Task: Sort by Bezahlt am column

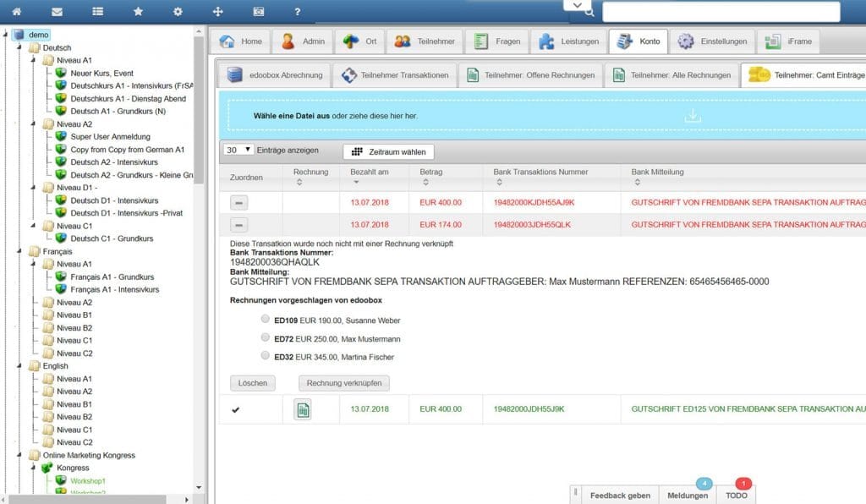Action: (x=370, y=177)
